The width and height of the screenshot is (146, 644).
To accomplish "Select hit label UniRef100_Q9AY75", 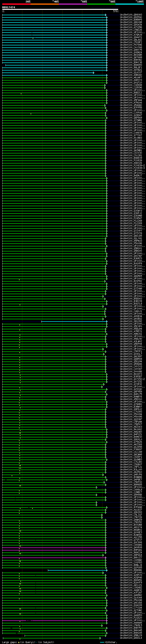I will click(x=131, y=50).
